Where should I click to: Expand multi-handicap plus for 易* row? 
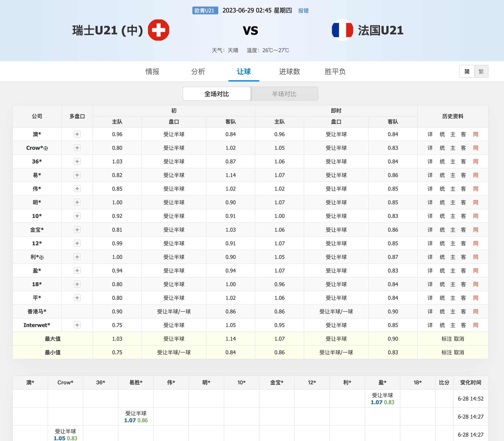coord(77,175)
